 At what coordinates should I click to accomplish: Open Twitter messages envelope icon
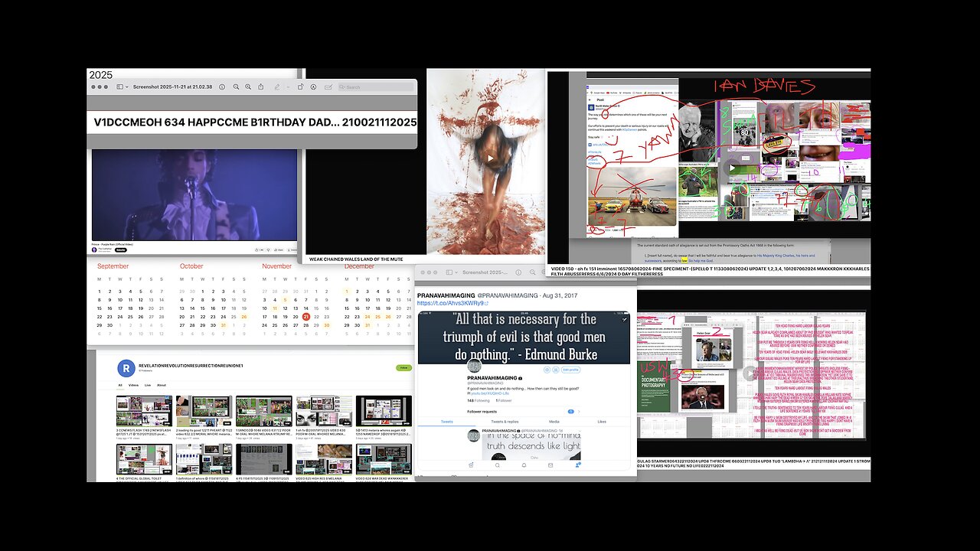coord(550,465)
